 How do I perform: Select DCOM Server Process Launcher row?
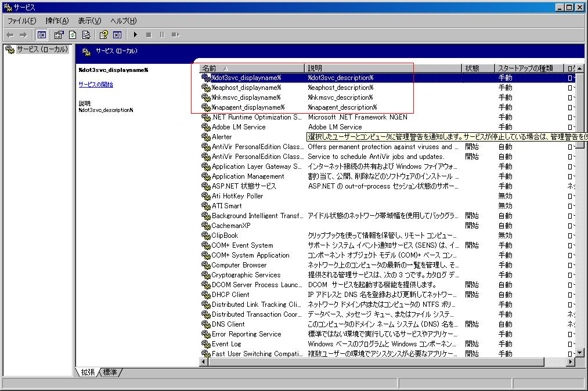(x=387, y=285)
